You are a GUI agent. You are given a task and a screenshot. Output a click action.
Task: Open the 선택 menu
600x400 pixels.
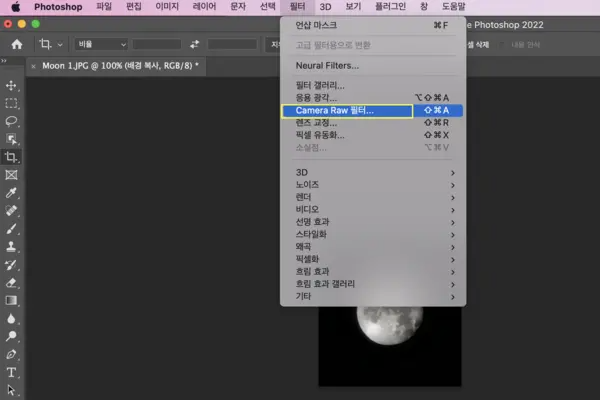pos(267,7)
